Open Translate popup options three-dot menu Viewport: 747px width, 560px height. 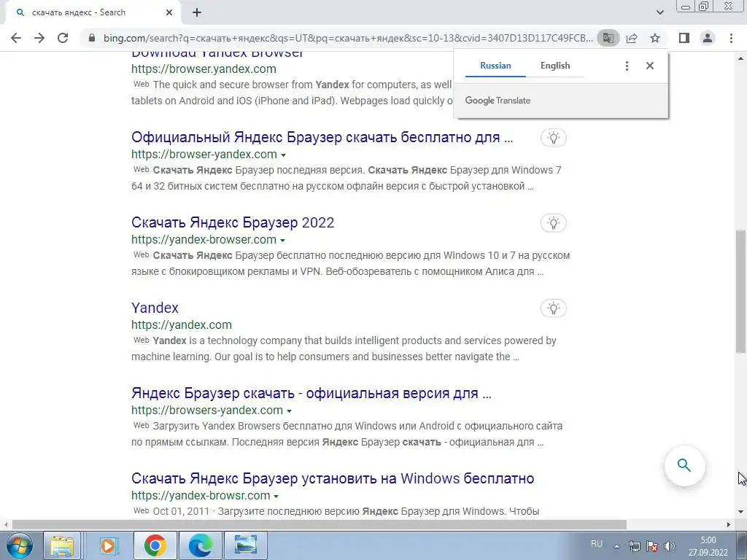click(627, 66)
